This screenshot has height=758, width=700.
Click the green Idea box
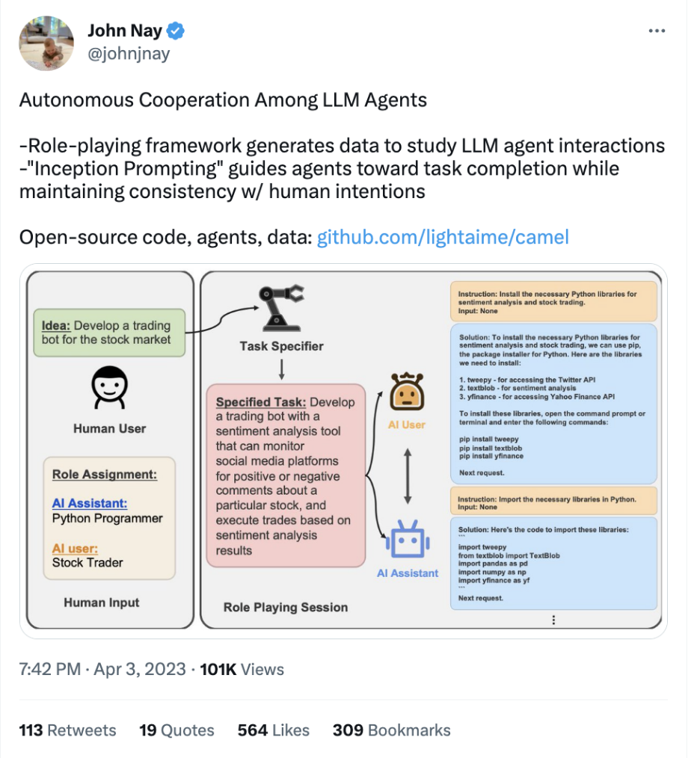(109, 333)
